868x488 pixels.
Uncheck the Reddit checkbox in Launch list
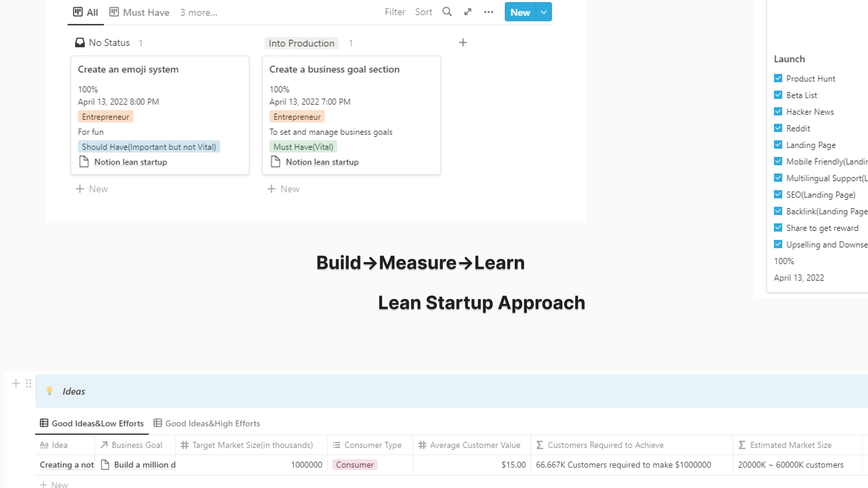778,128
